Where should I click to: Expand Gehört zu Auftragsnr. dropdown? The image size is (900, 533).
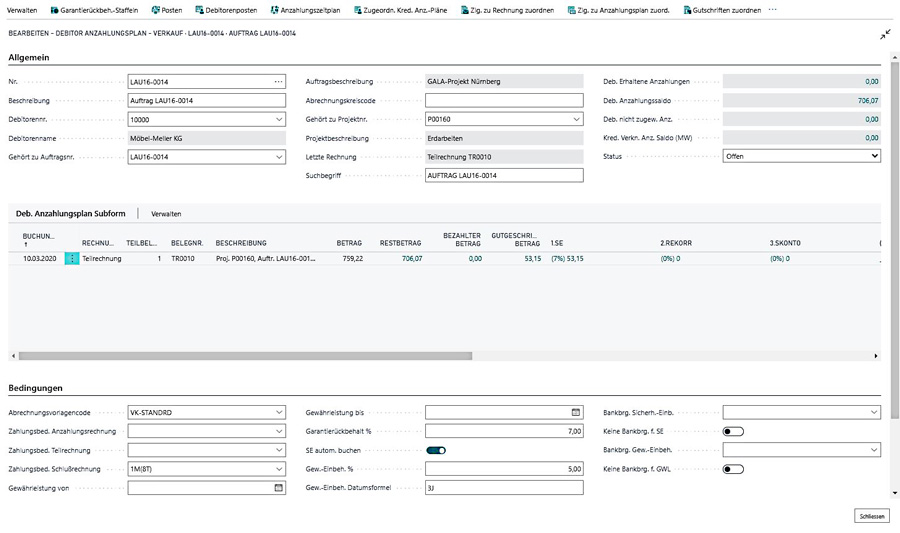pyautogui.click(x=279, y=157)
